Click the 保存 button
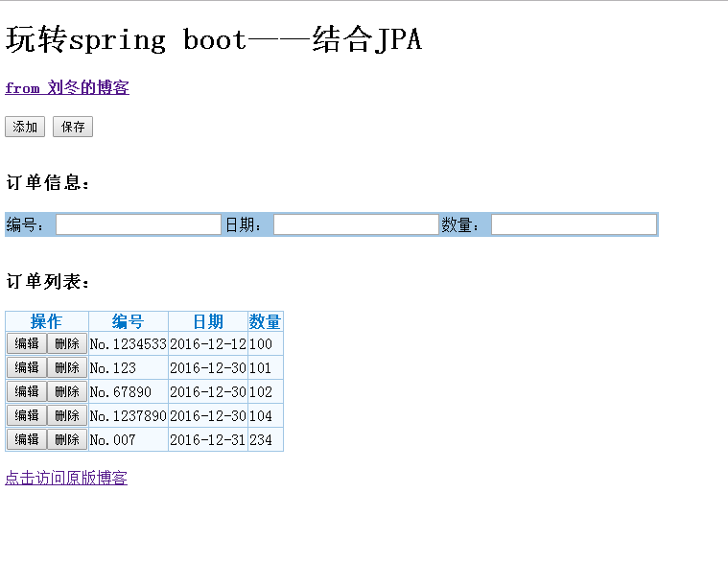The width and height of the screenshot is (728, 563). coord(73,127)
